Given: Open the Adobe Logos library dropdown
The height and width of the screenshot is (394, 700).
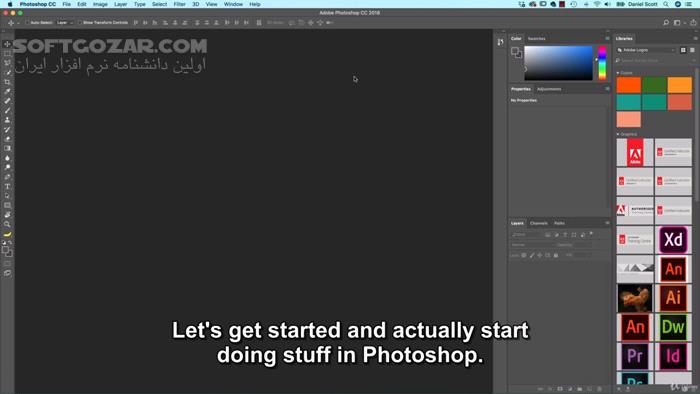Looking at the screenshot, I should point(646,50).
